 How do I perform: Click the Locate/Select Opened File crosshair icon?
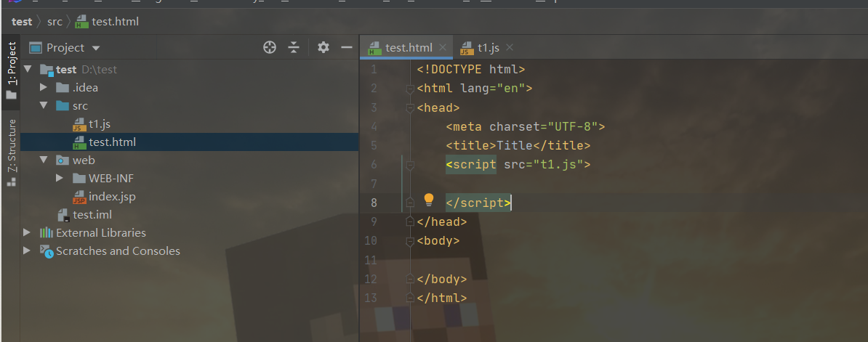270,47
